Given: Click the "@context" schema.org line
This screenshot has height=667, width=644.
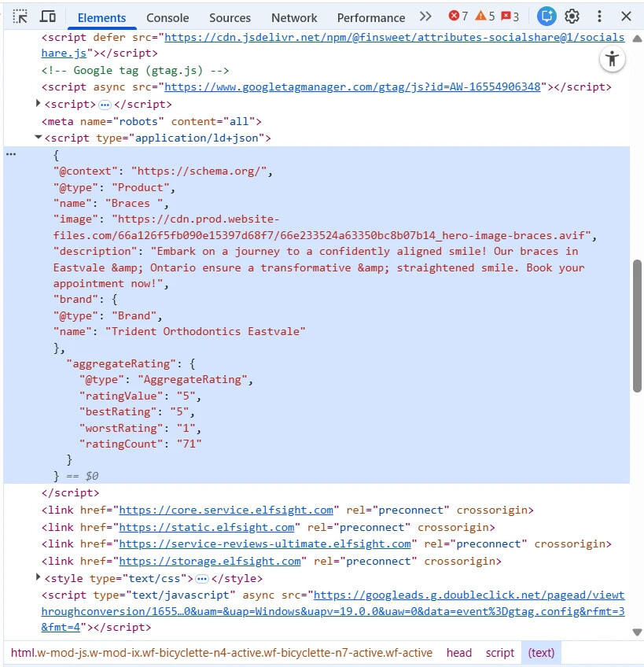Looking at the screenshot, I should (x=163, y=171).
